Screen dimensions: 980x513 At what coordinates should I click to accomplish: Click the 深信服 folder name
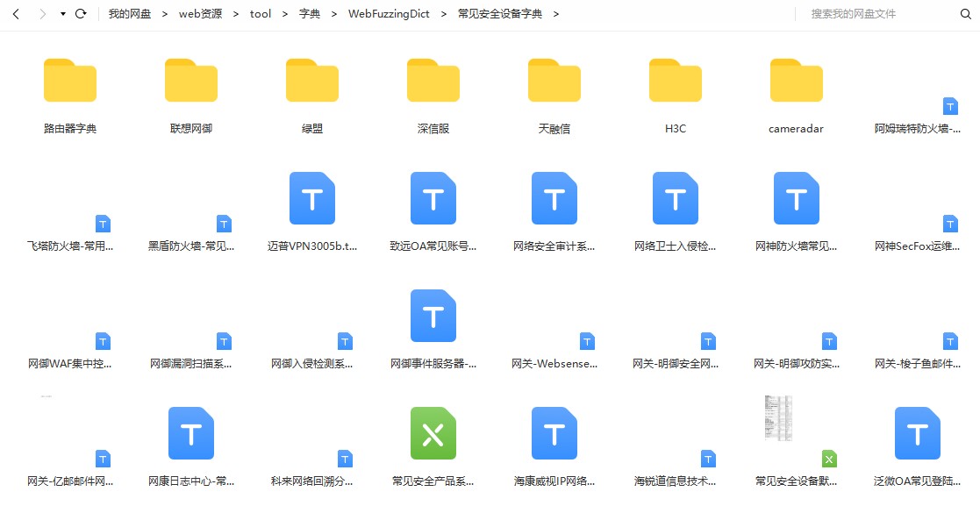click(433, 129)
